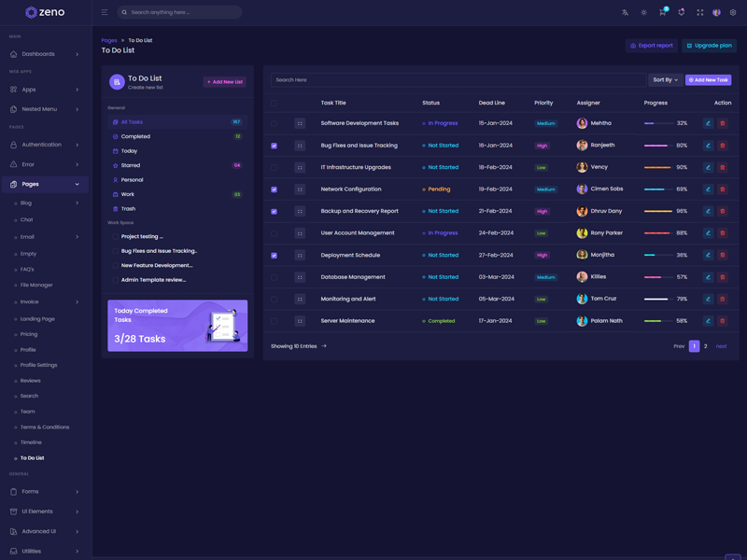747x560 pixels.
Task: Open the Timeline page in sidebar
Action: [x=31, y=442]
